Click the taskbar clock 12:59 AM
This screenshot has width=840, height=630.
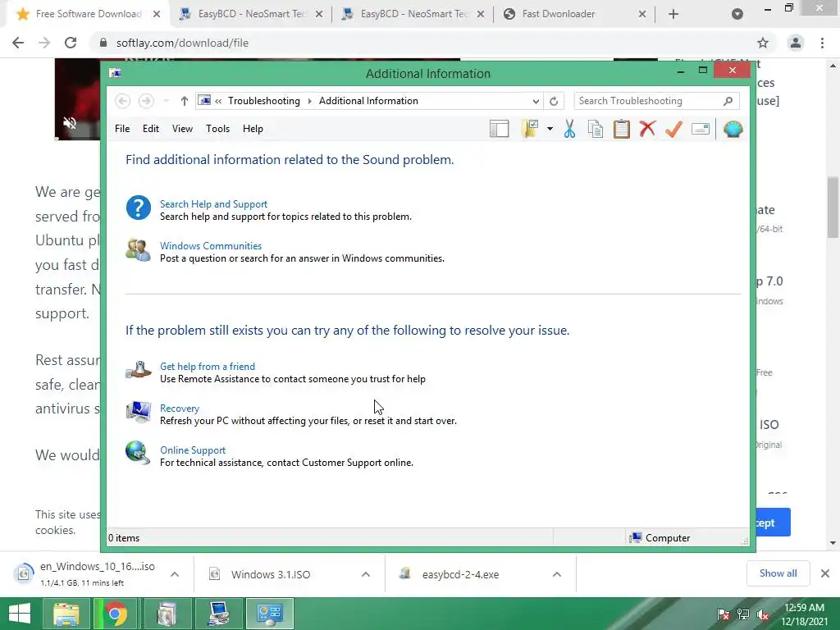point(804,608)
